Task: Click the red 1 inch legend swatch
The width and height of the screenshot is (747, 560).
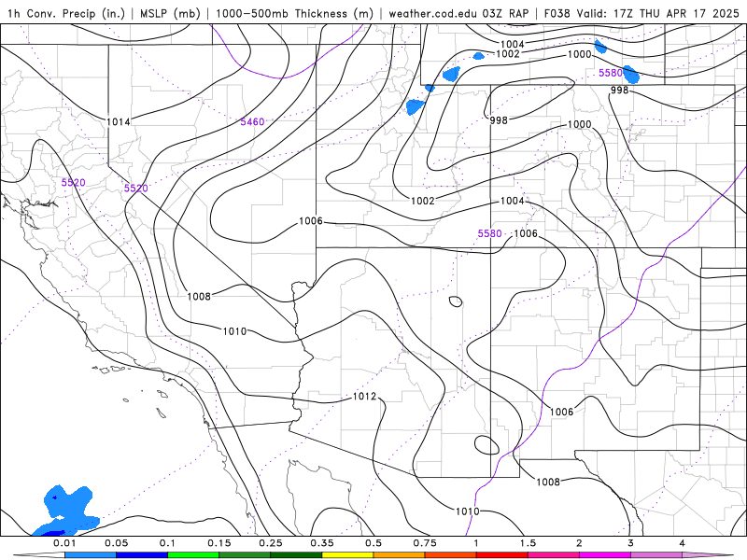Action: pyautogui.click(x=502, y=554)
